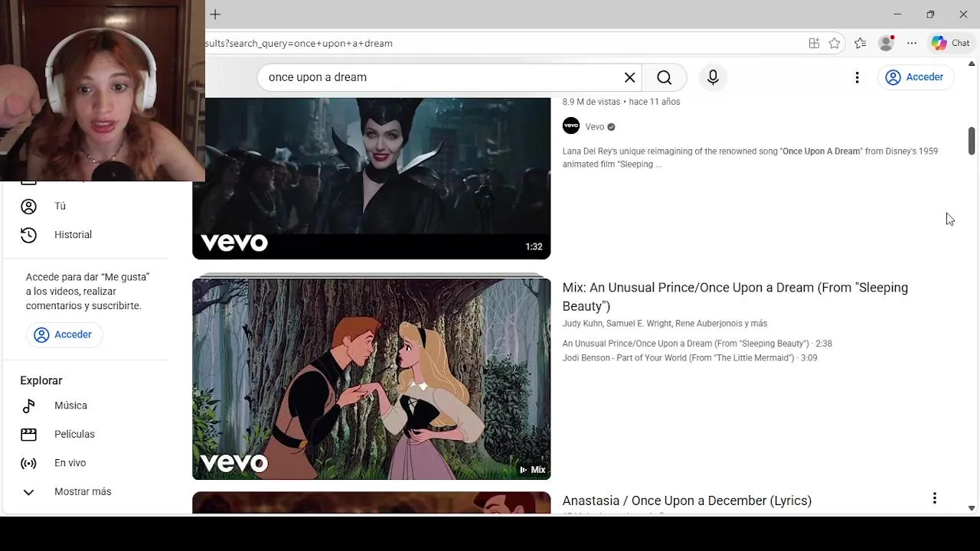Open browser favorites list
The image size is (980, 551).
point(861,44)
